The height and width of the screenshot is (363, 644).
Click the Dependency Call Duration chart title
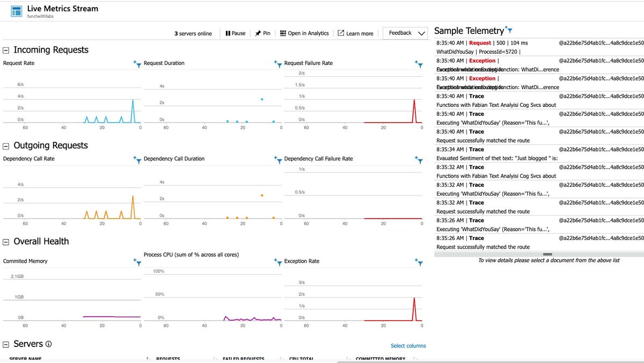click(x=174, y=159)
